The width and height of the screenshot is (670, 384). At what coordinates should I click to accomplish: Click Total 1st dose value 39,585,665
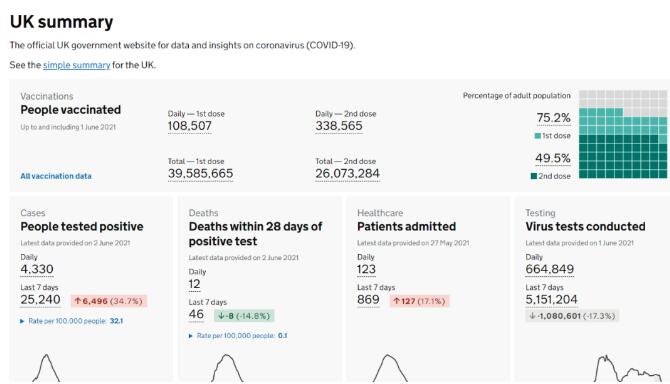coord(200,173)
